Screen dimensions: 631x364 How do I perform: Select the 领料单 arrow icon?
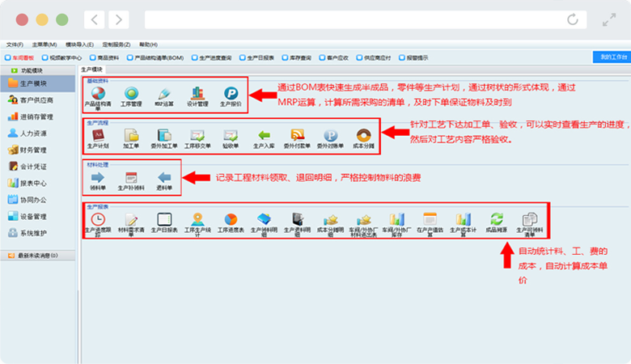[x=98, y=178]
